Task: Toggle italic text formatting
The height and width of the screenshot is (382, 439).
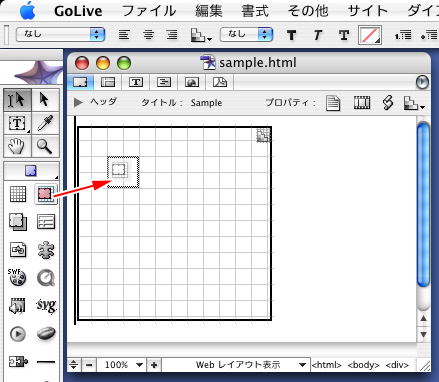Action: point(318,35)
